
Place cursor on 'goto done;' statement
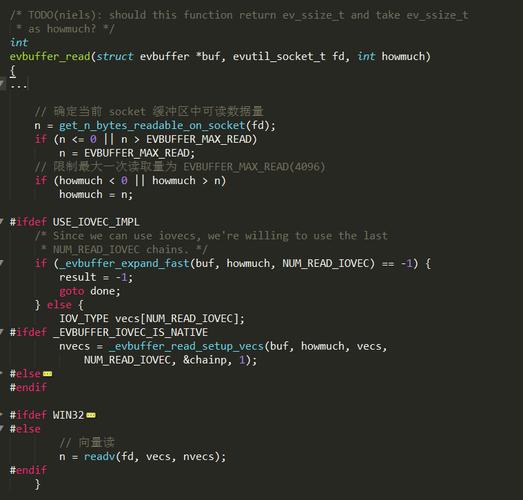(x=90, y=291)
